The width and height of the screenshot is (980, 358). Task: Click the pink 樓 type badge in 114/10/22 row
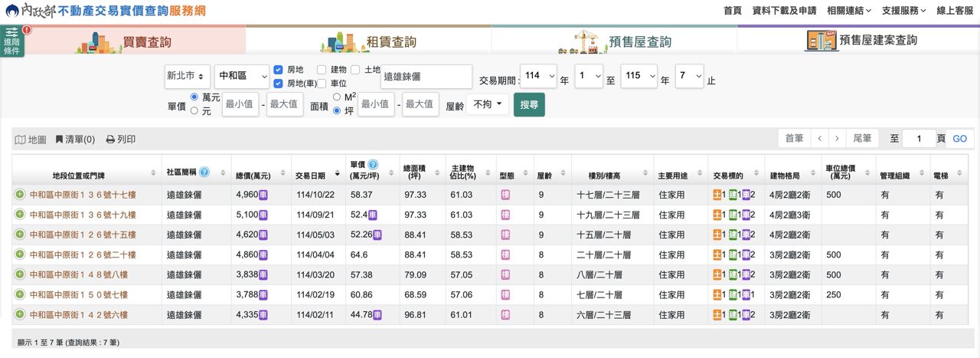click(505, 195)
